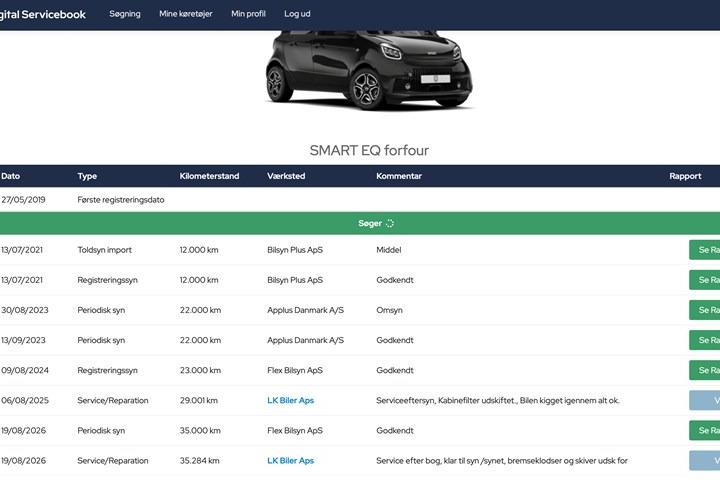Click the SMART EQ forfour heading
720x480 pixels.
coord(369,150)
